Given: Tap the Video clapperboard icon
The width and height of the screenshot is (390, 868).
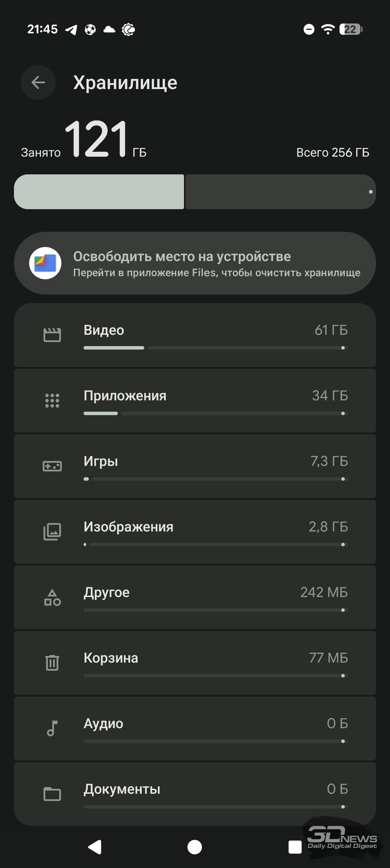Looking at the screenshot, I should (x=52, y=335).
